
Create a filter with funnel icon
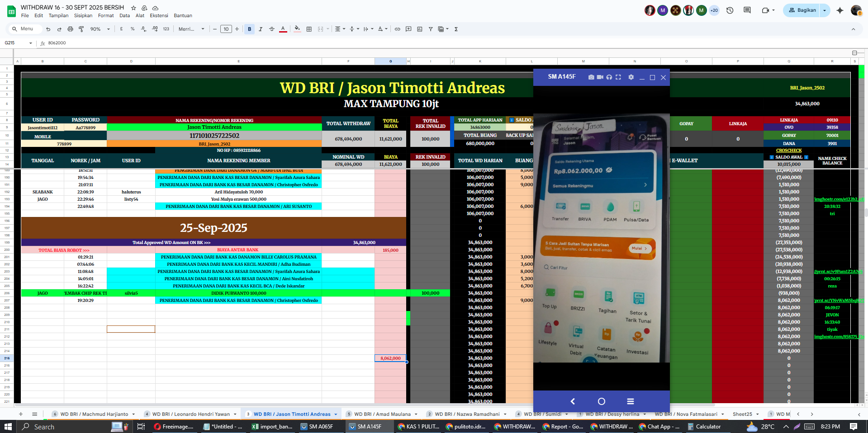431,29
